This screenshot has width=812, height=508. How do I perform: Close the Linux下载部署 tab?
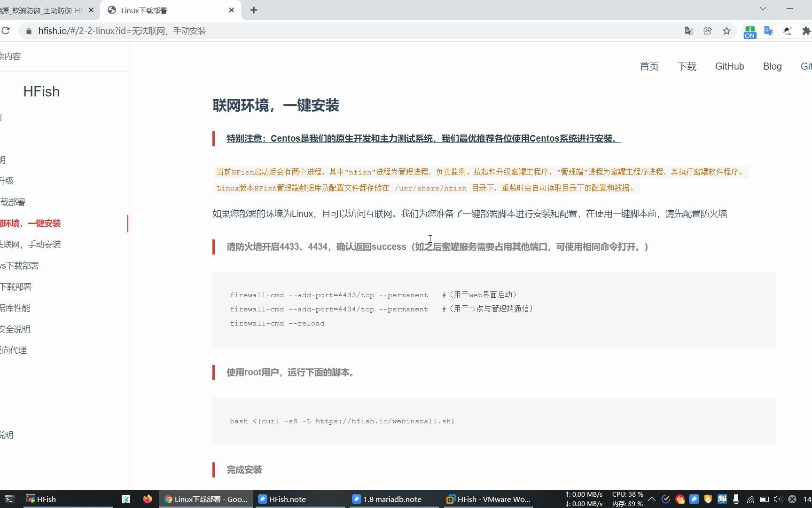(231, 10)
